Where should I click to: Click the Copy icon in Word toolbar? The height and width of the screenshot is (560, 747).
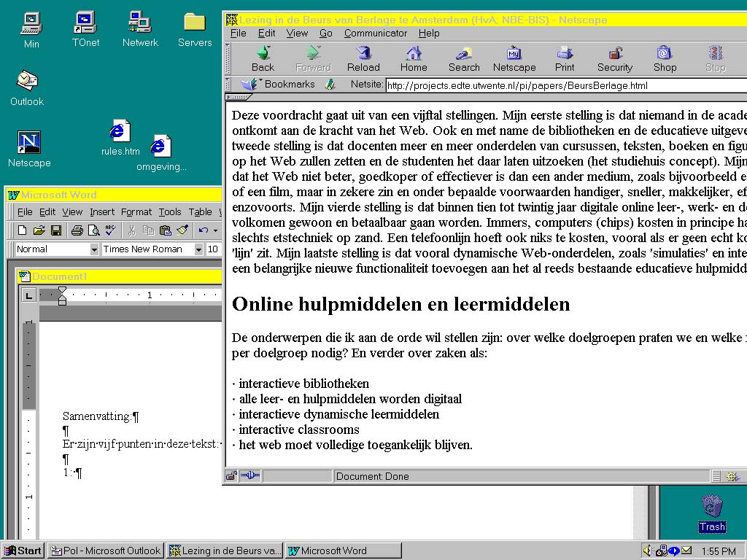click(149, 230)
